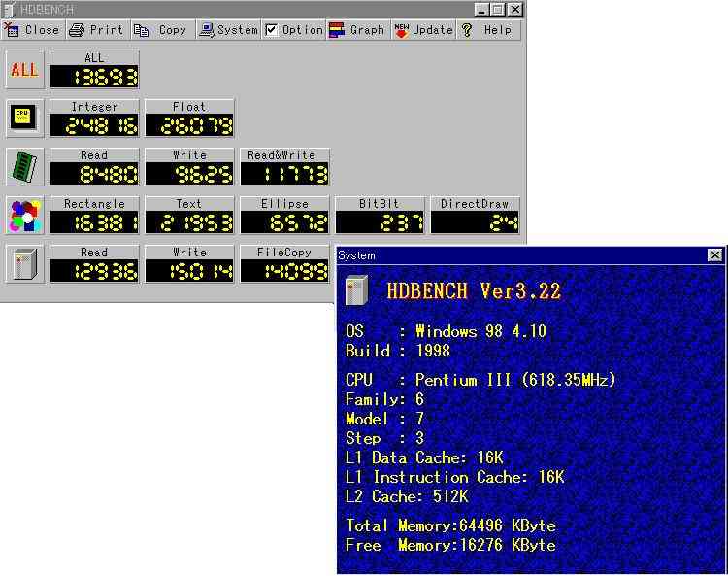Viewport: 728px width, 576px height.
Task: Copy results using the Copy button
Action: tap(162, 30)
